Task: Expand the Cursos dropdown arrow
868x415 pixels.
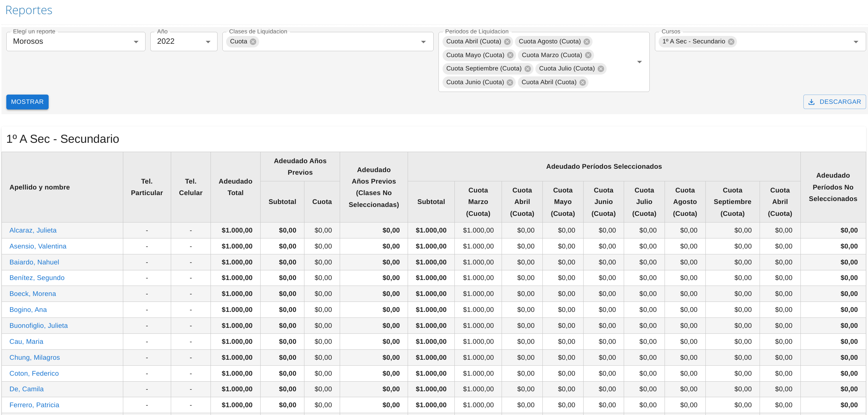Action: [x=856, y=42]
